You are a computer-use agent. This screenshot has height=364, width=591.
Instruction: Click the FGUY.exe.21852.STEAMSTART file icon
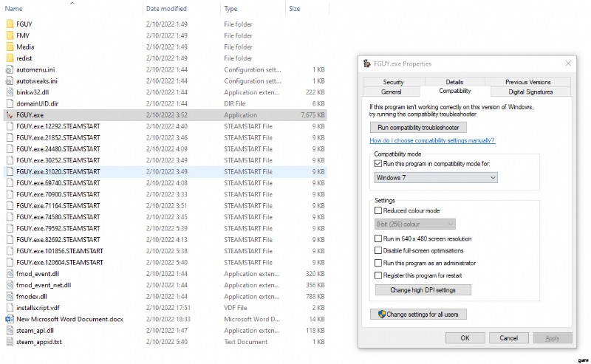(x=10, y=137)
